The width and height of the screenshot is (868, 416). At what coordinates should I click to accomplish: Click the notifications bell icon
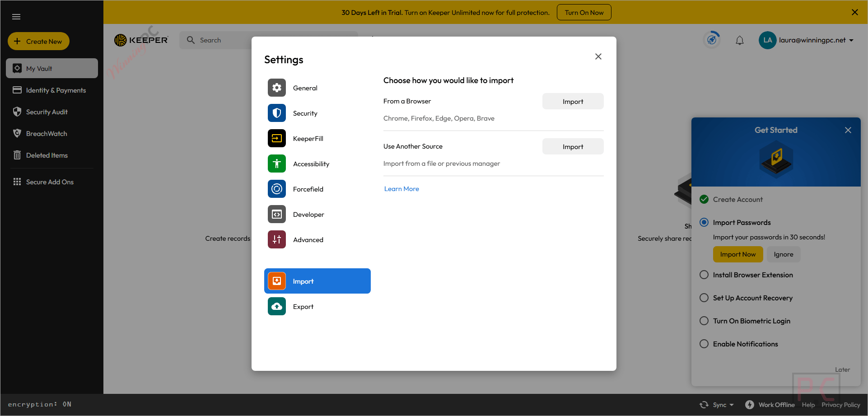coord(740,41)
